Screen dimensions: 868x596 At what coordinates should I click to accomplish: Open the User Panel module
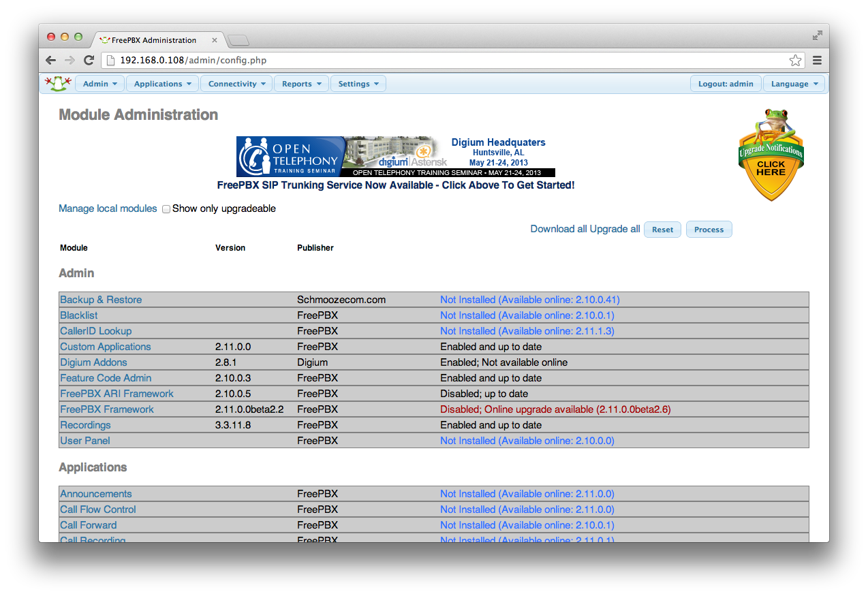85,441
